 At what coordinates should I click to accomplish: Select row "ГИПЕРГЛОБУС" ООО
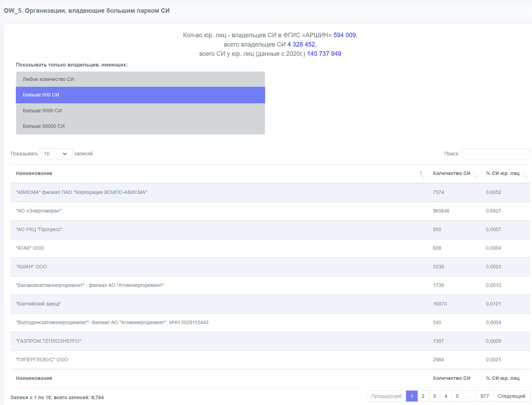[x=270, y=360]
